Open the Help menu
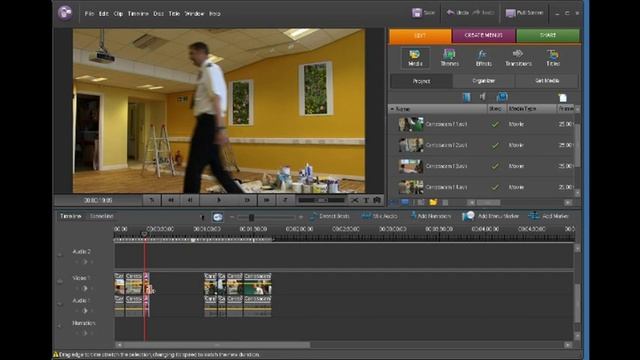Image resolution: width=640 pixels, height=360 pixels. coord(215,14)
